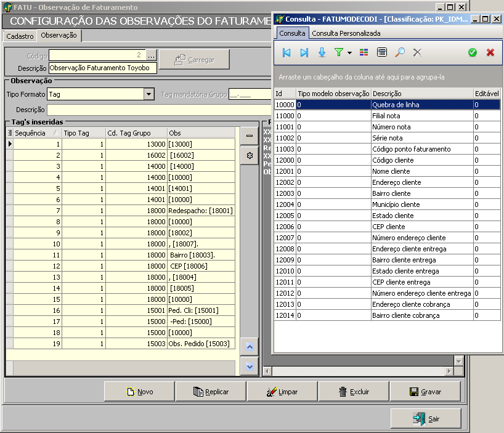Go to first record in Consulta toolbar
Screen dimensions: 504x433
click(x=287, y=53)
